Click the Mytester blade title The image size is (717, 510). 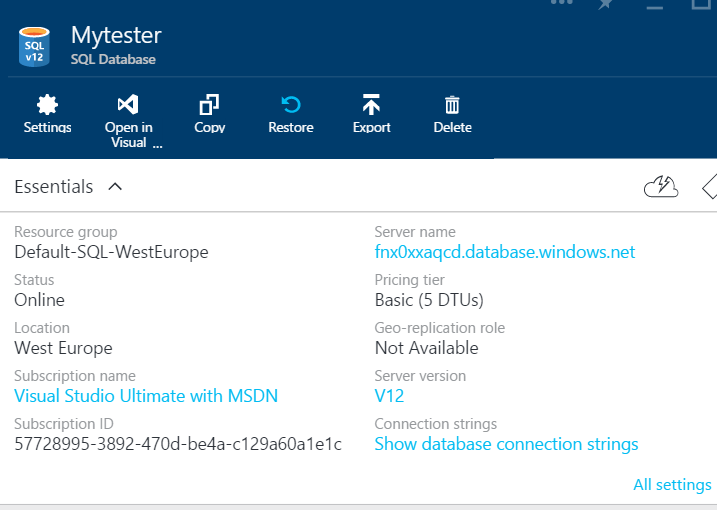click(116, 35)
